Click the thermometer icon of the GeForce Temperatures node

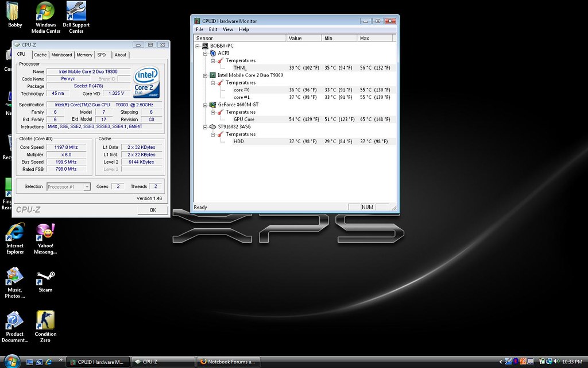[220, 112]
